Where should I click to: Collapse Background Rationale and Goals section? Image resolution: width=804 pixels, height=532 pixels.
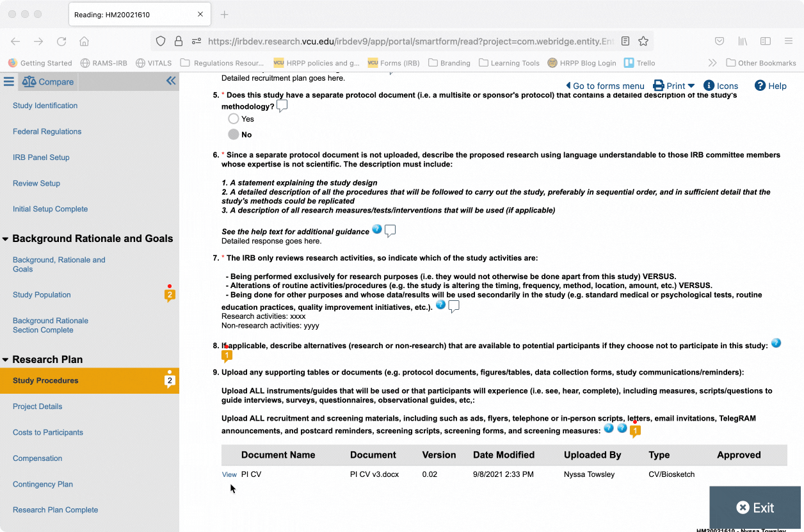coord(6,239)
